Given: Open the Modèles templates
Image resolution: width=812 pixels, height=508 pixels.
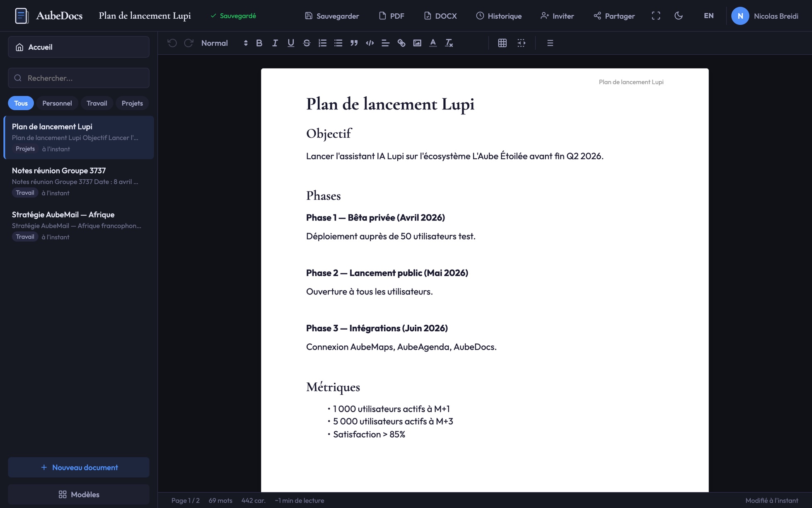Looking at the screenshot, I should [x=79, y=494].
